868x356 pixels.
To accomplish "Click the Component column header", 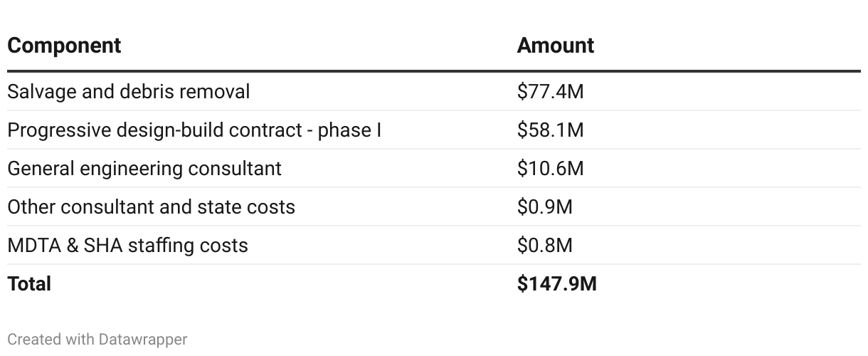I will [64, 46].
